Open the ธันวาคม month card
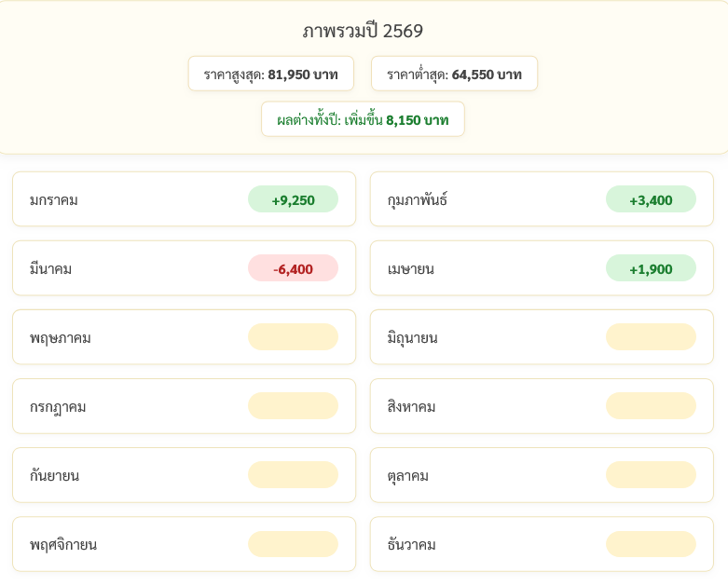Image resolution: width=728 pixels, height=586 pixels. 542,544
